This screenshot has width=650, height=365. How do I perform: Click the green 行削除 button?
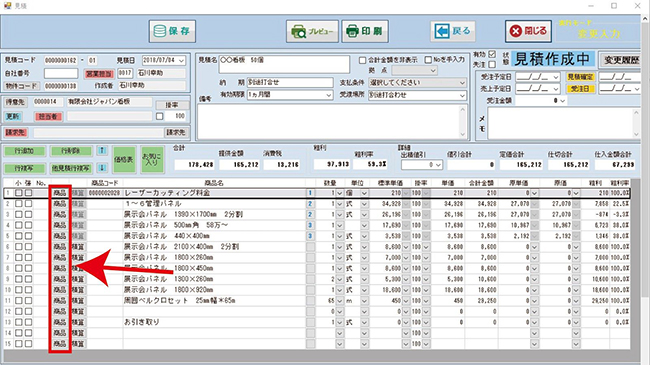(71, 151)
